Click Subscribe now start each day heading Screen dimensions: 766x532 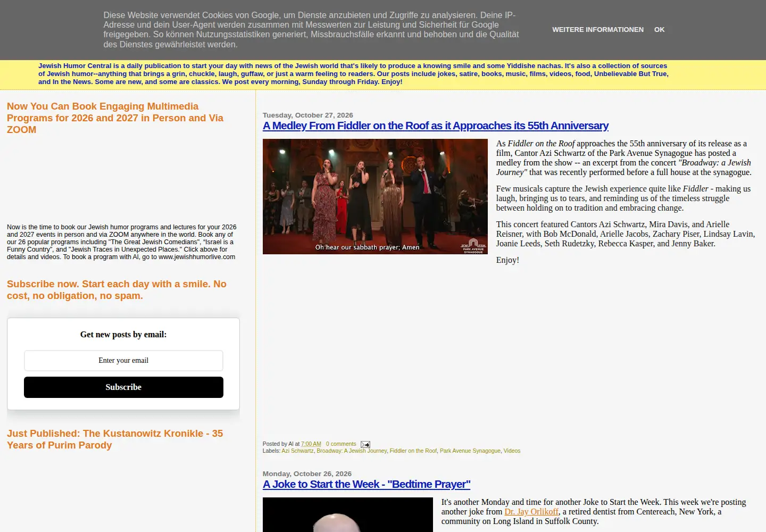click(116, 290)
